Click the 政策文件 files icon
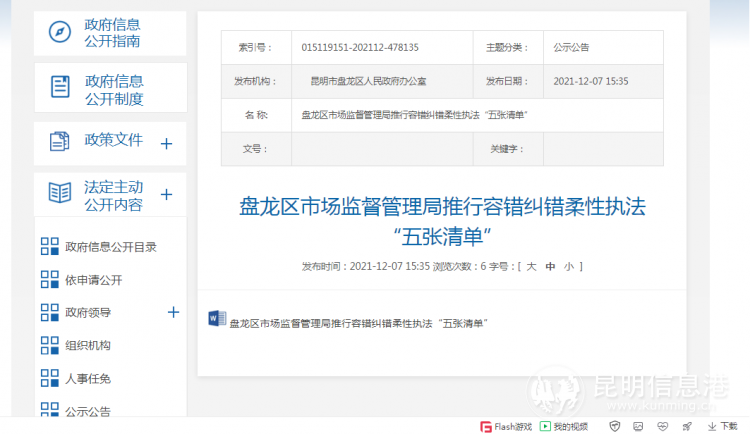 pos(60,142)
